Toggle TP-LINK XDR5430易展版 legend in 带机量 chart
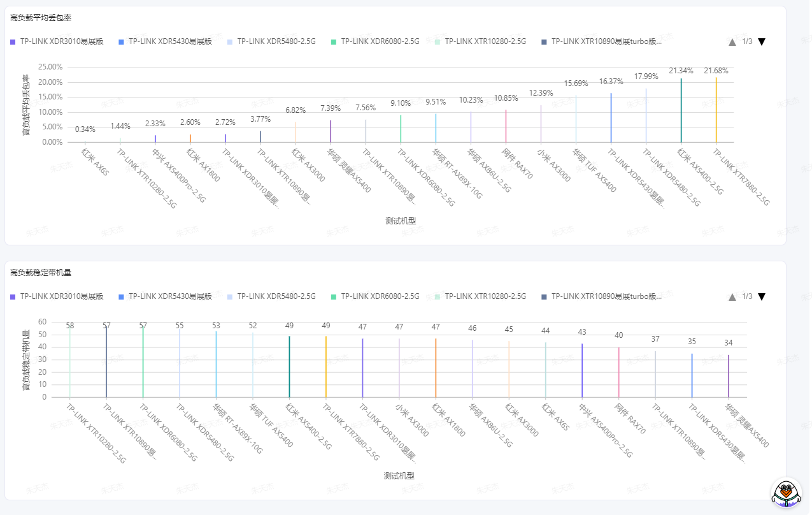Image resolution: width=812 pixels, height=515 pixels. pos(165,296)
